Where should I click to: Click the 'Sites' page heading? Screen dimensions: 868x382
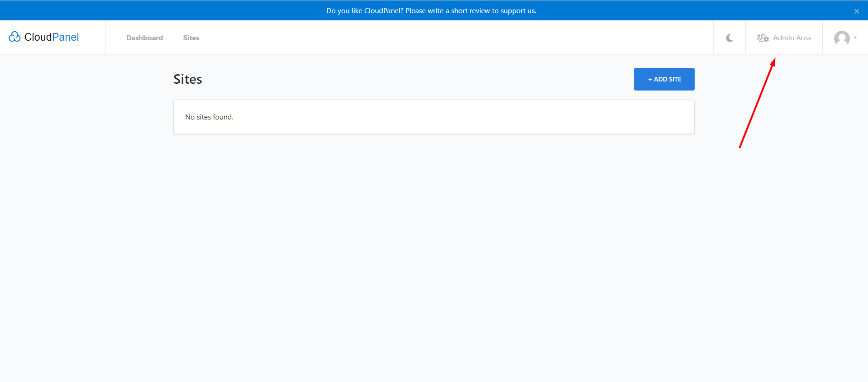[187, 79]
